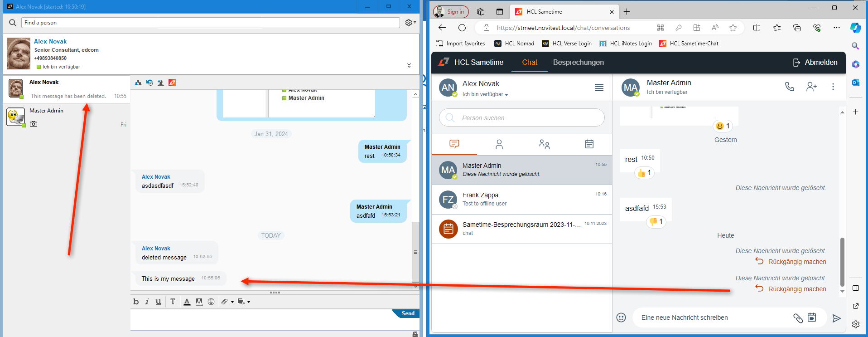868x337 pixels.
Task: Click the add contact icon in chat toolbar
Action: click(160, 83)
